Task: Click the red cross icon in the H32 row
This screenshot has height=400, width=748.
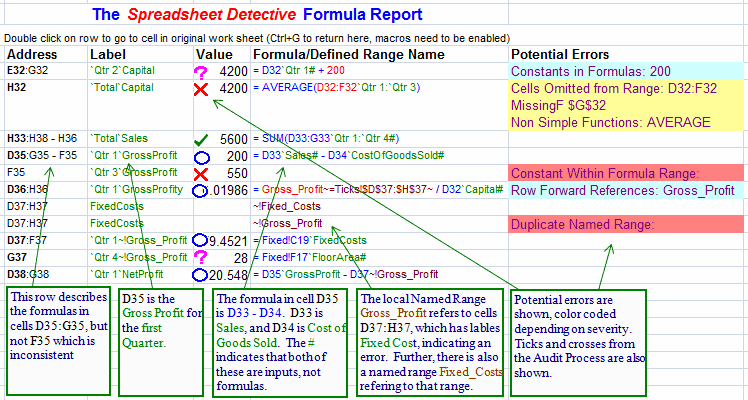Action: (201, 89)
